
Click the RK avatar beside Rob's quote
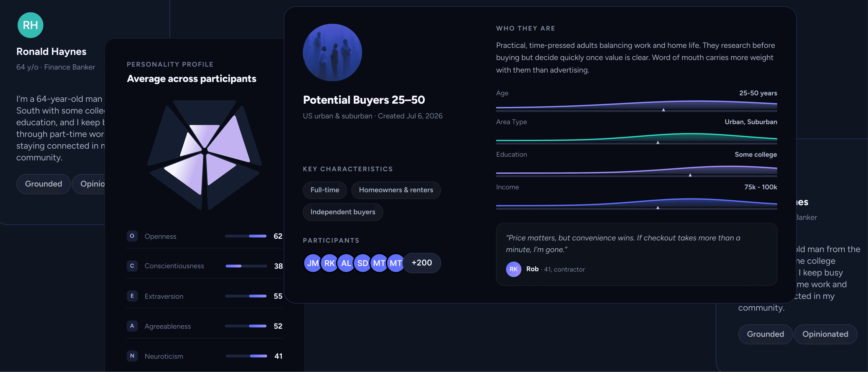[513, 269]
